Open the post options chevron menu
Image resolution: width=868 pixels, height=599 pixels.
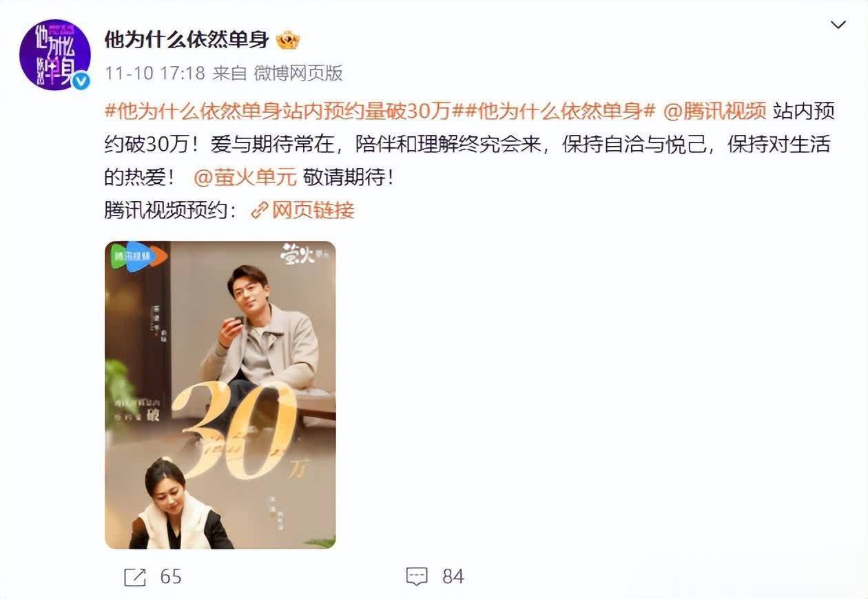point(838,26)
